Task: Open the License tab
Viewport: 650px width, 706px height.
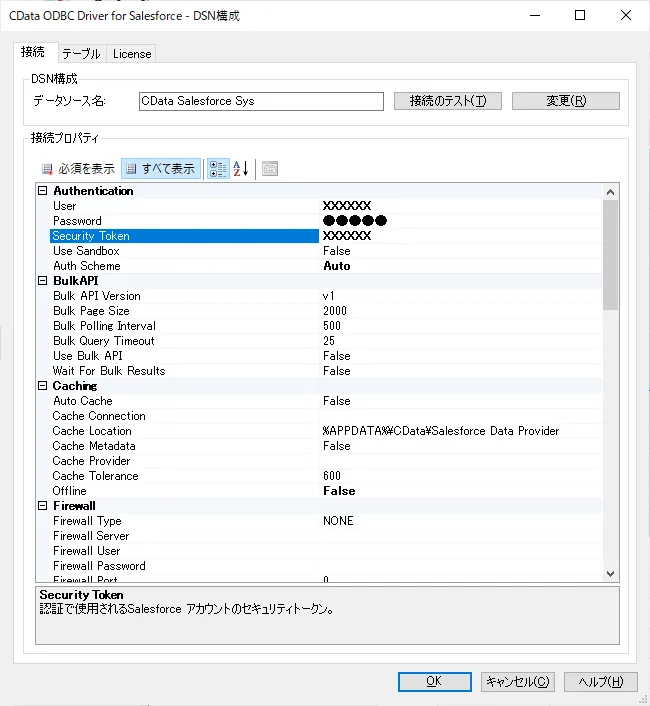Action: tap(132, 54)
